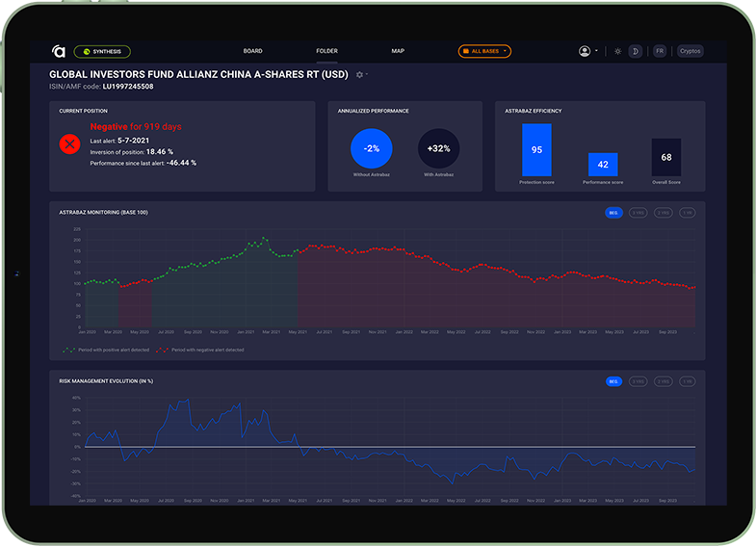Click the Overall Score bar showing 68
Image resolution: width=756 pixels, height=546 pixels.
click(x=666, y=158)
